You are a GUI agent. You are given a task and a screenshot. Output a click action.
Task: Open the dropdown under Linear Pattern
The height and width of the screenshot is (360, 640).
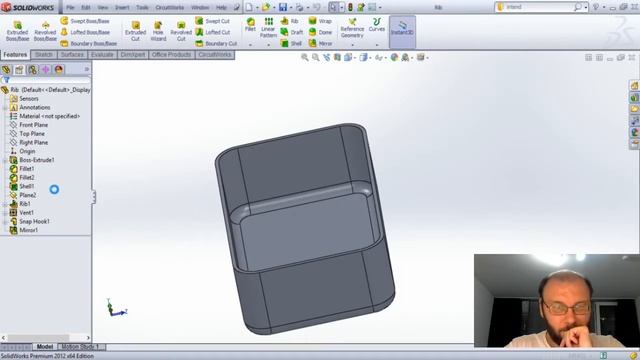[x=268, y=45]
